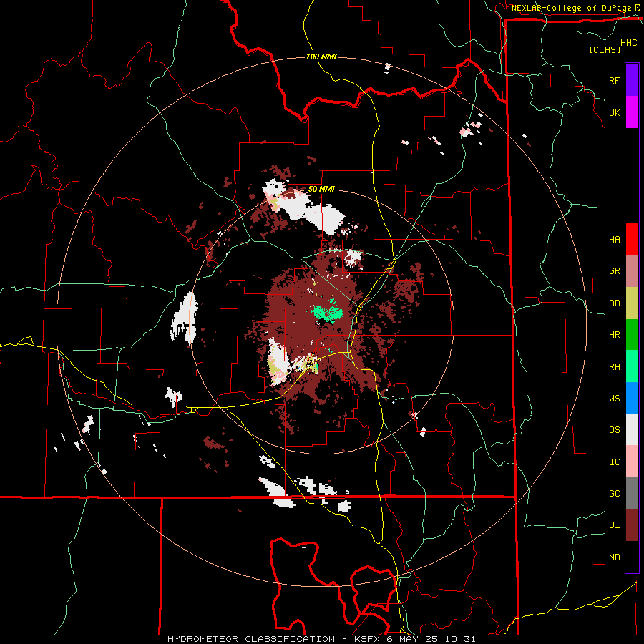
Task: Click the 'BD' legend label
Action: coord(614,303)
